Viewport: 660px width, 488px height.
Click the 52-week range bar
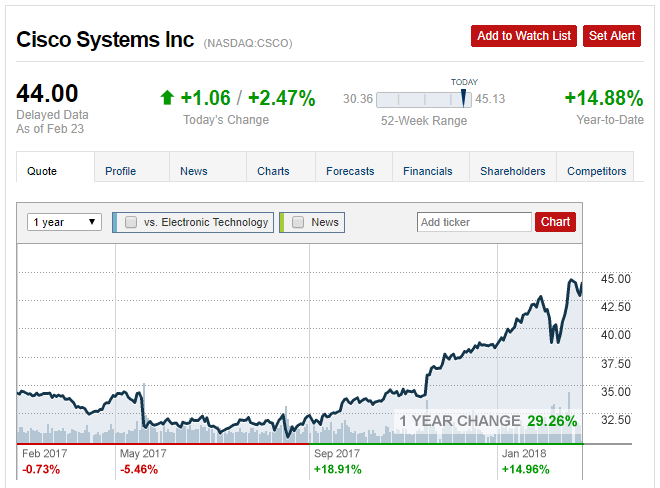[x=424, y=100]
